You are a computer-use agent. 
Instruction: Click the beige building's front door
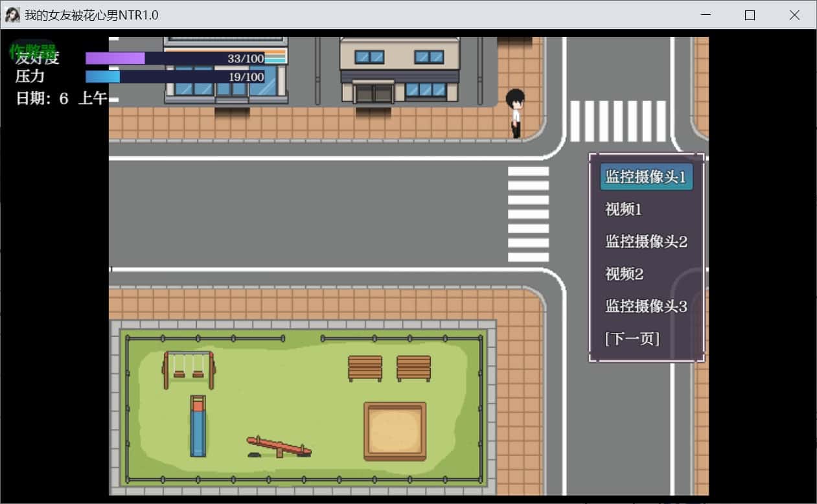373,93
